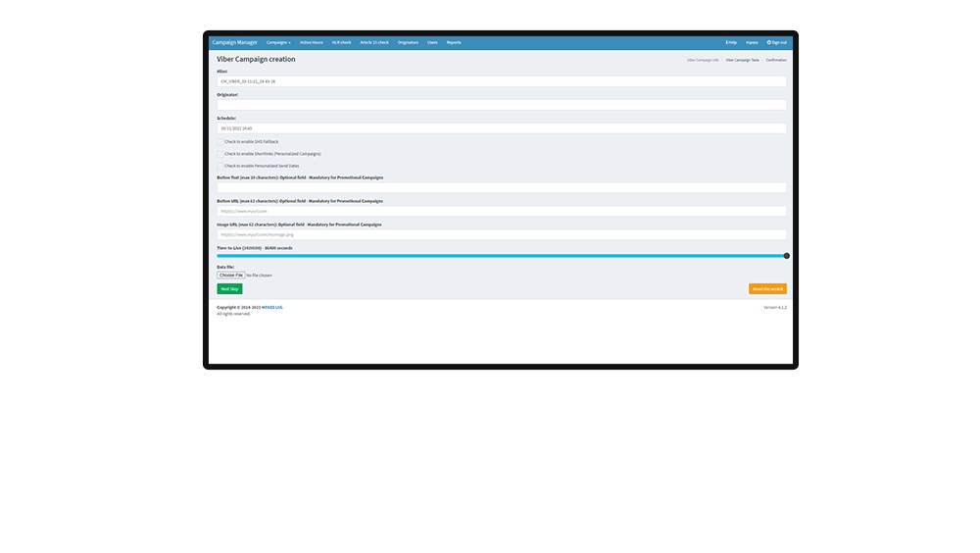Follow the MPASS Ltd. footer link
Viewport: 980px width, 553px height.
coord(272,307)
